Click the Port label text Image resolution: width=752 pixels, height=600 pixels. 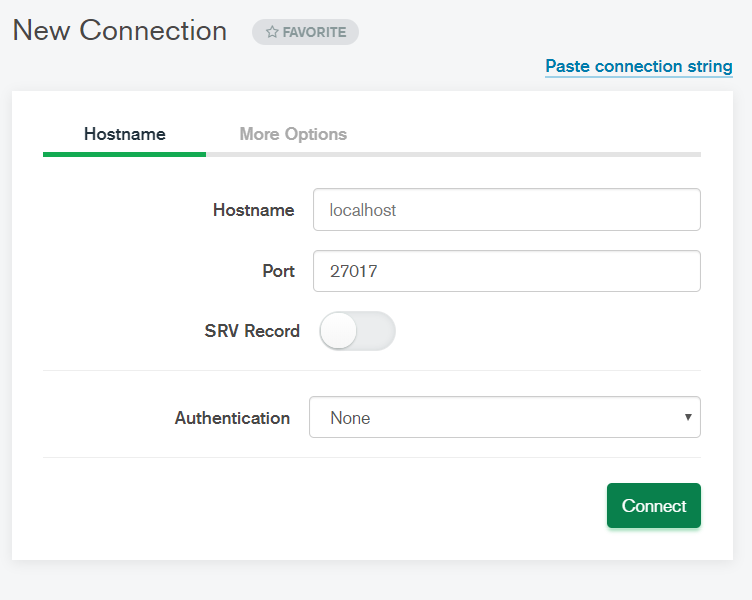click(x=278, y=271)
